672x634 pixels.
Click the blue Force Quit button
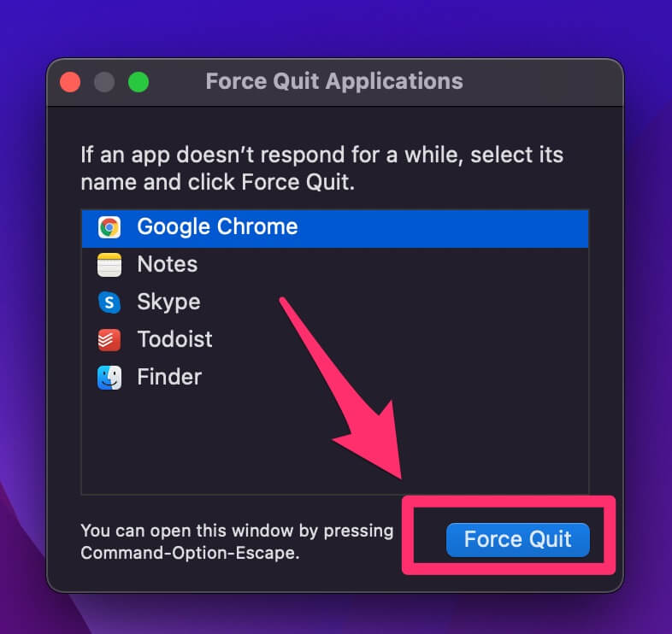pos(518,539)
